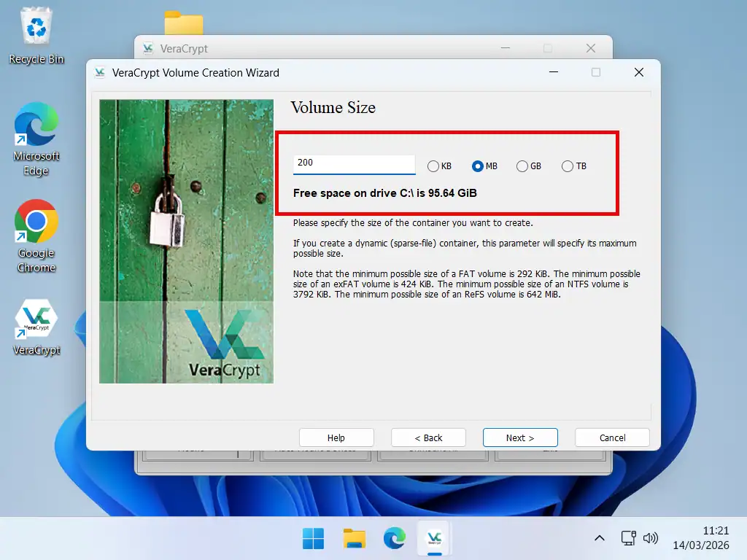Image resolution: width=747 pixels, height=560 pixels.
Task: Open the Recycle Bin
Action: tap(36, 29)
